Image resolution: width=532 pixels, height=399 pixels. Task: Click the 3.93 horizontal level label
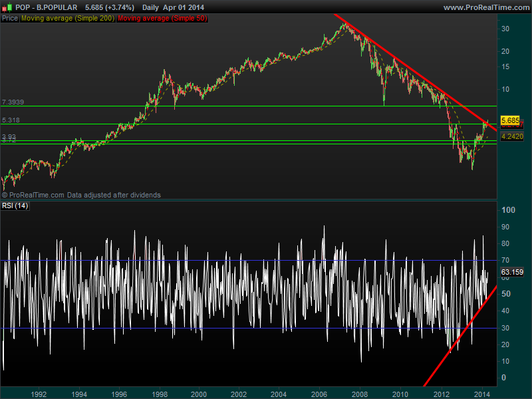(x=9, y=136)
